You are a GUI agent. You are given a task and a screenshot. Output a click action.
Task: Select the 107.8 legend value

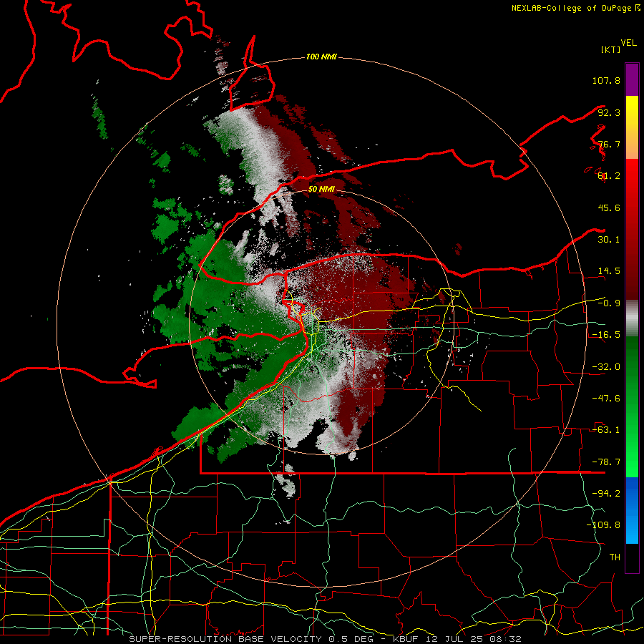(x=606, y=80)
